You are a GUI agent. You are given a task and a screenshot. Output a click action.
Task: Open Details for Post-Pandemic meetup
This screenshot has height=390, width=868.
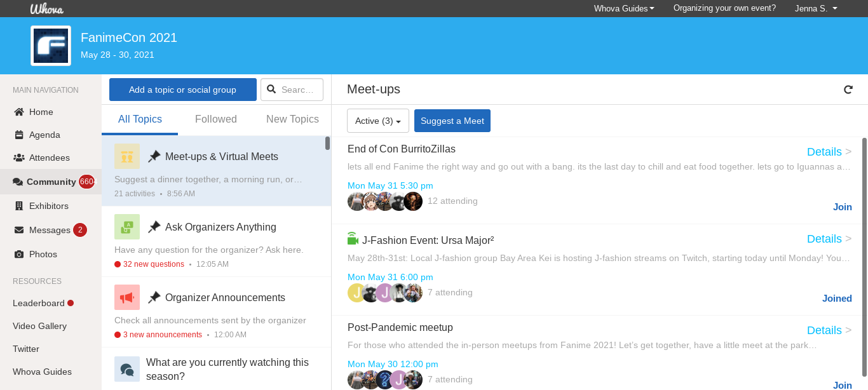[x=824, y=330]
